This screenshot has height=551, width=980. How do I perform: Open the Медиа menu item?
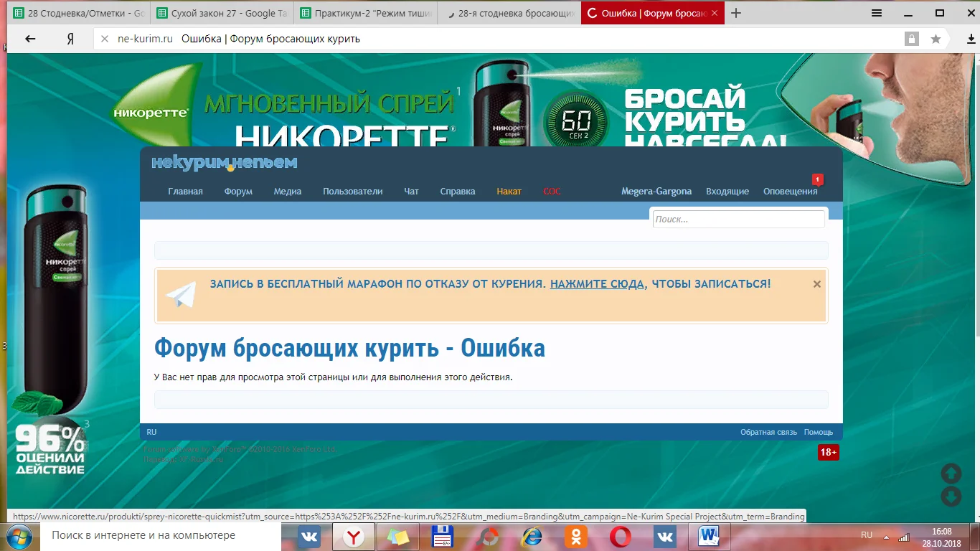[x=288, y=192]
